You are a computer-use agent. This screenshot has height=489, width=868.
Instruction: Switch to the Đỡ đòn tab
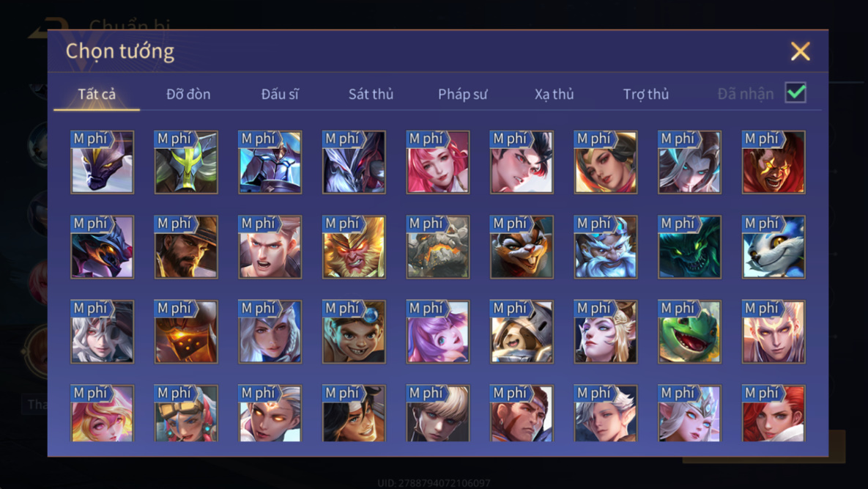pos(188,94)
